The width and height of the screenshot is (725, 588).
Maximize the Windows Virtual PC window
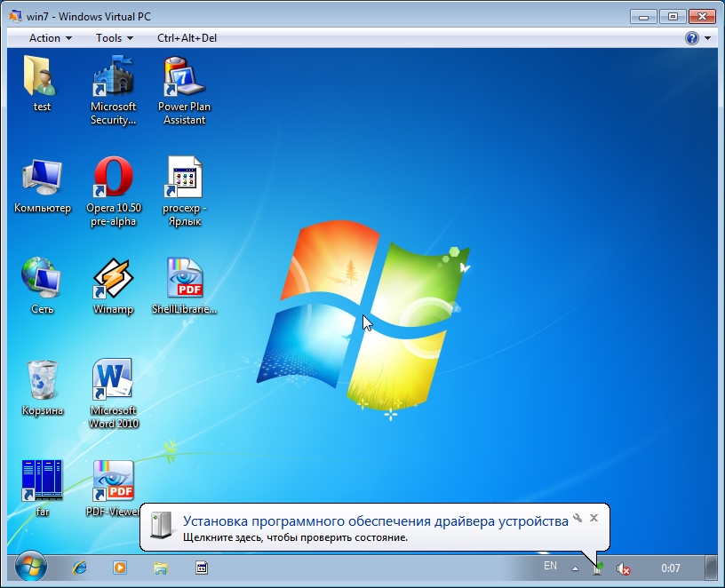[x=673, y=17]
